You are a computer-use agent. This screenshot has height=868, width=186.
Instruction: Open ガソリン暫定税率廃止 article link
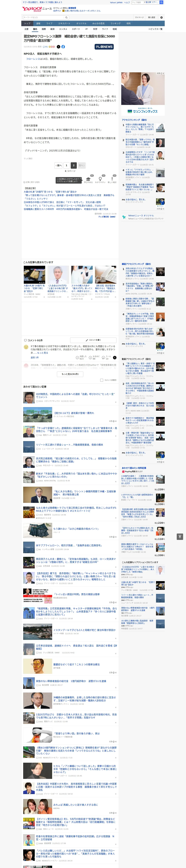pyautogui.click(x=76, y=822)
